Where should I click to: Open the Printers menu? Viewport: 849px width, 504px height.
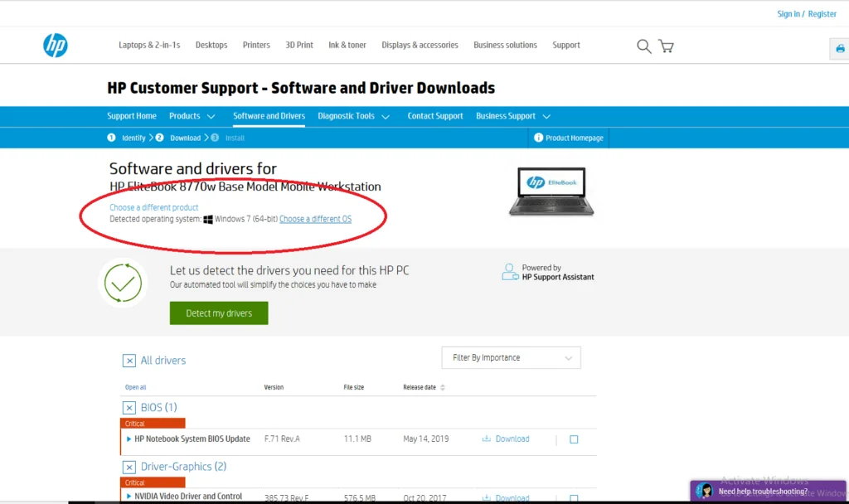256,45
